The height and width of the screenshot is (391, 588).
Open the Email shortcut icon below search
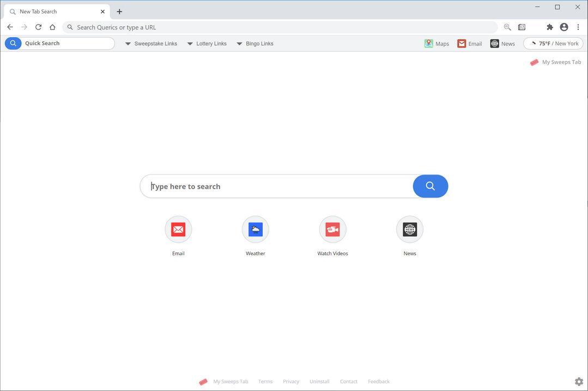point(178,229)
